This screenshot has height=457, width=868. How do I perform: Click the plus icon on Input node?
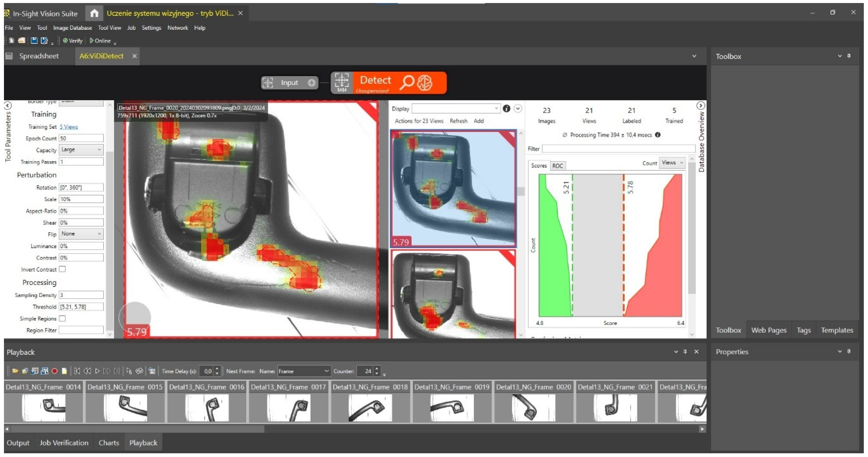[312, 83]
